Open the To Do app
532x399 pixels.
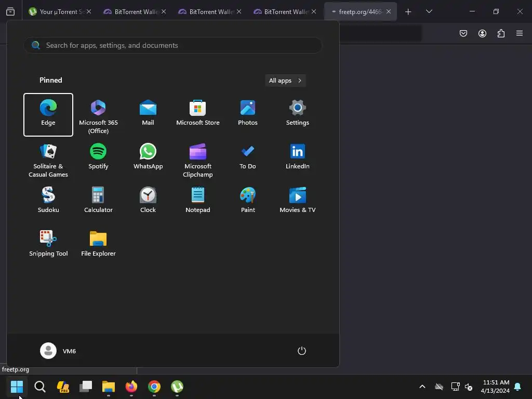pos(248,156)
